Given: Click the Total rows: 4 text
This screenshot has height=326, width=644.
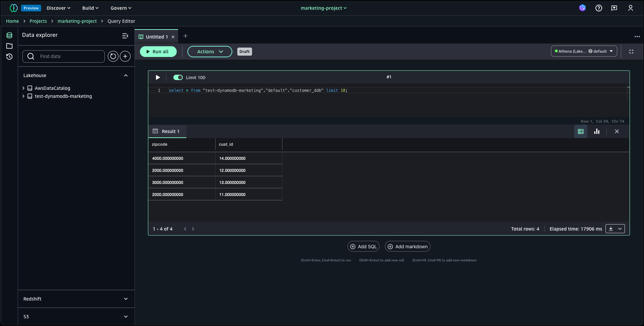Looking at the screenshot, I should pyautogui.click(x=525, y=229).
